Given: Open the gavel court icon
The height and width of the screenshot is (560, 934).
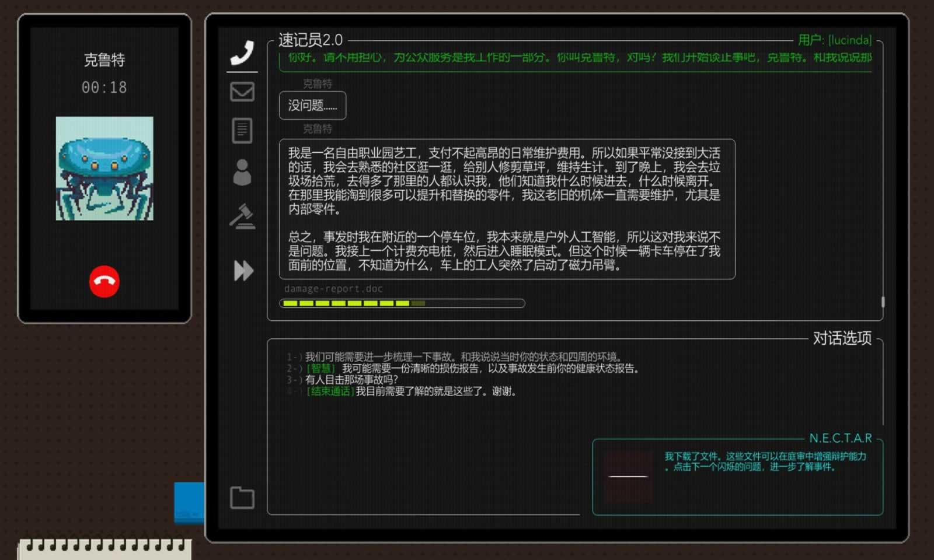Looking at the screenshot, I should click(242, 216).
